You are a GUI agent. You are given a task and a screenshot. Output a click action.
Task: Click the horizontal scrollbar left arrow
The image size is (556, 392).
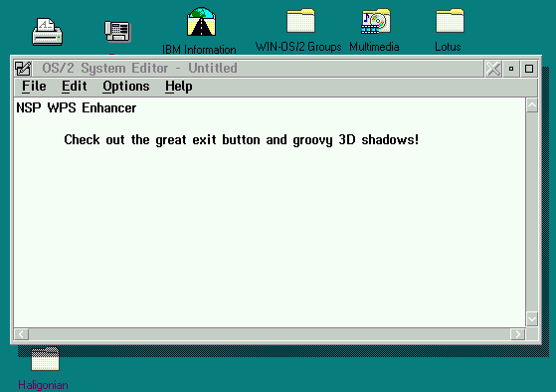[22, 334]
